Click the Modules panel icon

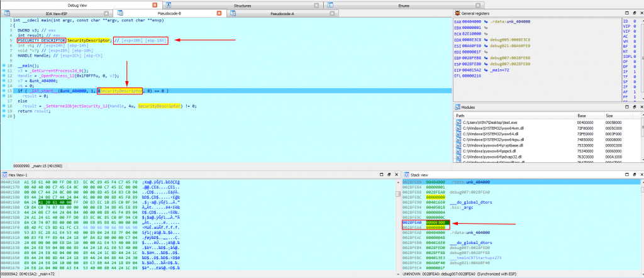point(457,107)
